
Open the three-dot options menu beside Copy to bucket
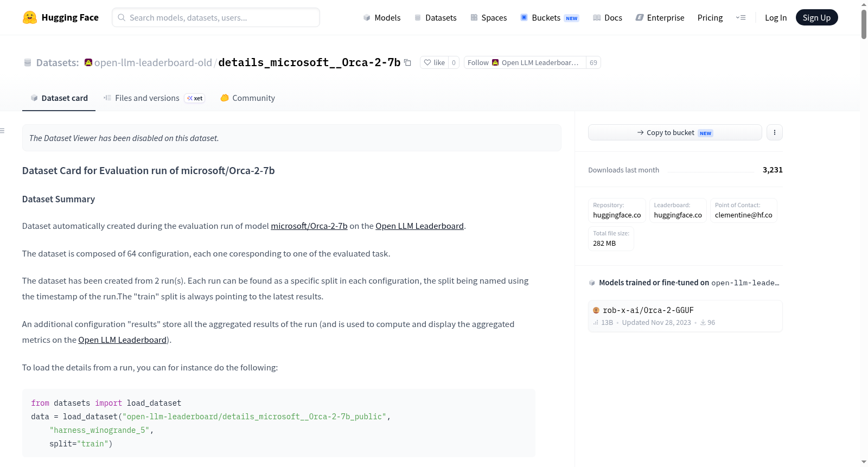point(775,132)
